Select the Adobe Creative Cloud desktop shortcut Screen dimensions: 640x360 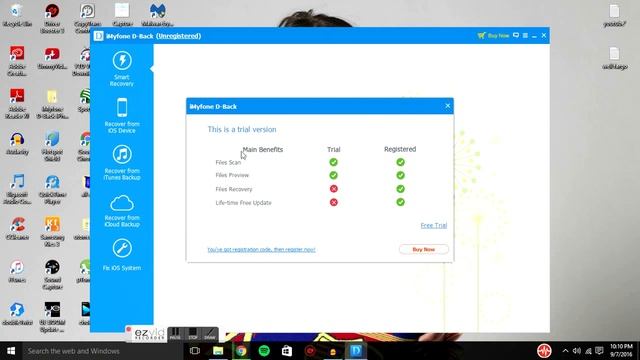(x=17, y=61)
